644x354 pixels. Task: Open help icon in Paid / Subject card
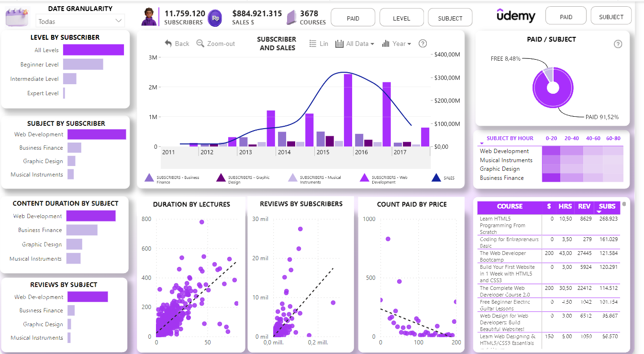point(618,44)
